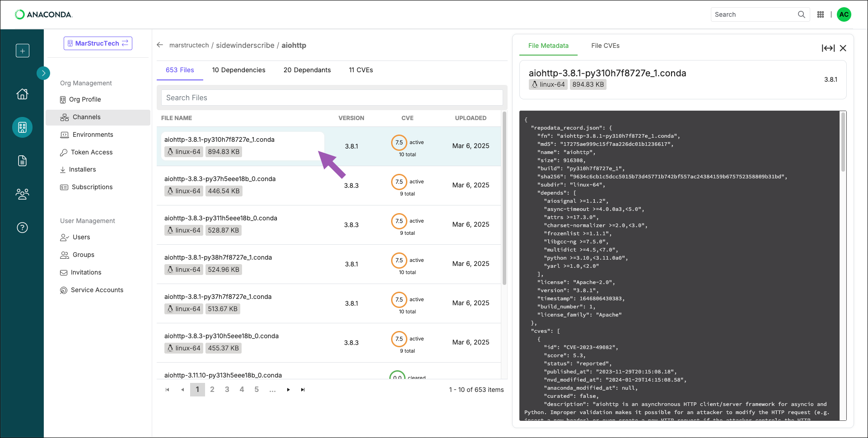Select the organization building icon in sidebar
The width and height of the screenshot is (868, 438).
pyautogui.click(x=22, y=127)
